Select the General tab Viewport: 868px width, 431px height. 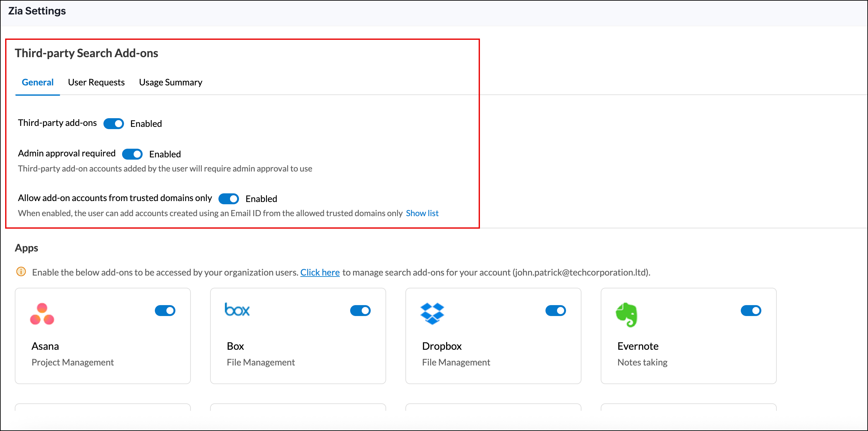coord(37,82)
